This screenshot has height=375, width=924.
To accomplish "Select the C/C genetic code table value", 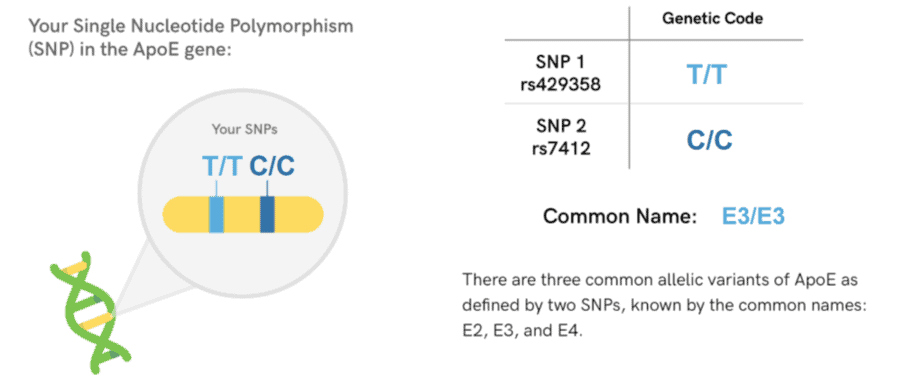I will click(x=710, y=140).
